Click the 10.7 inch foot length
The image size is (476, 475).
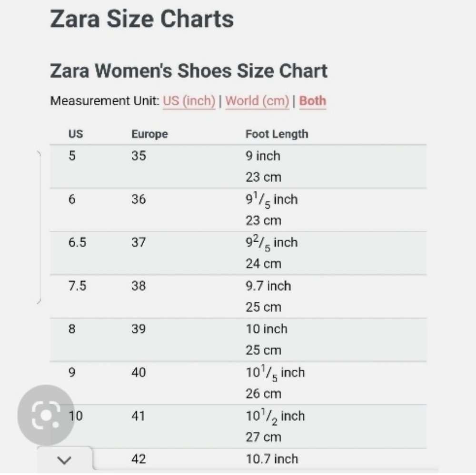click(272, 459)
